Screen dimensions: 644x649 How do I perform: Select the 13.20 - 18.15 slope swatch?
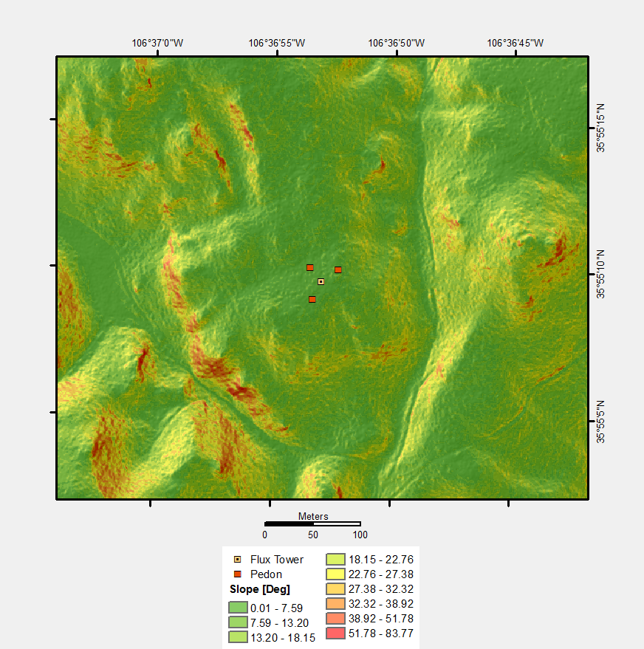point(238,637)
